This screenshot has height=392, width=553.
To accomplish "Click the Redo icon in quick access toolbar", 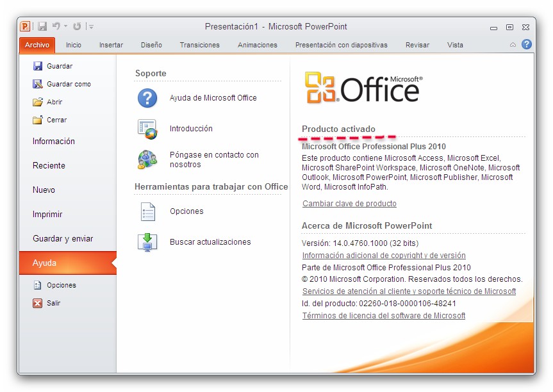I will (x=77, y=26).
